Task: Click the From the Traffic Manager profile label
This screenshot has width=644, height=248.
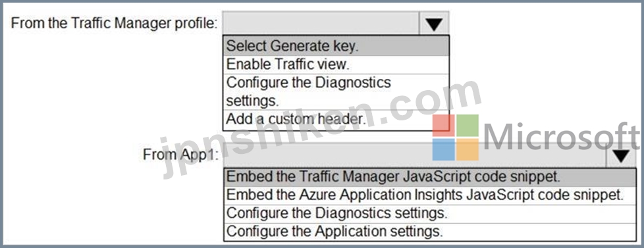Action: 115,24
